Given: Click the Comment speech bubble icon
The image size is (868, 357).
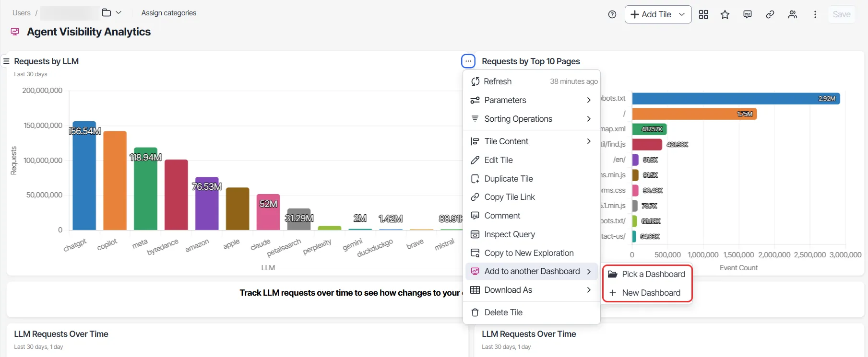Looking at the screenshot, I should point(475,216).
